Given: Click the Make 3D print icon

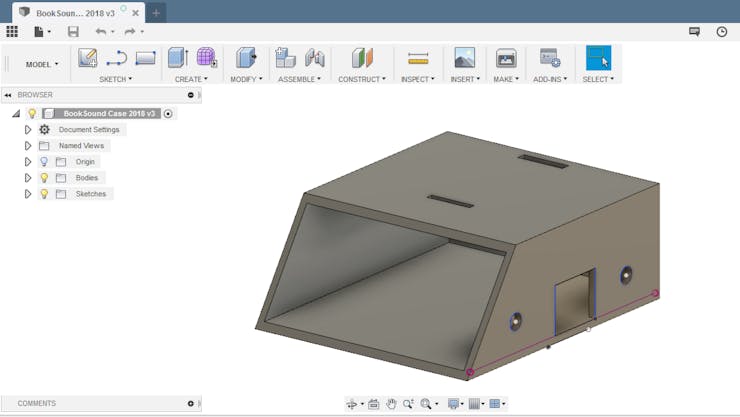Looking at the screenshot, I should click(506, 58).
